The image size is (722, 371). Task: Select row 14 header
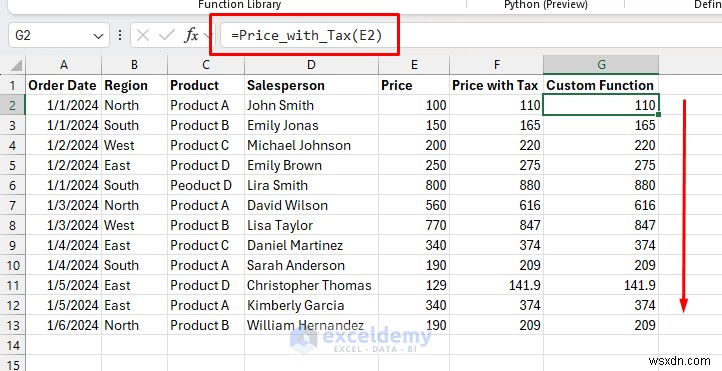[13, 345]
